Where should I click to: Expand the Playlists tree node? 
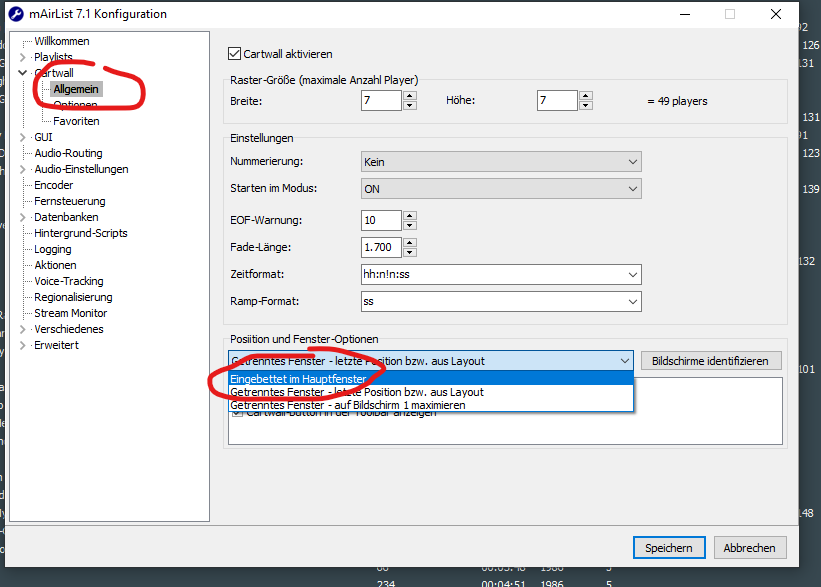23,57
